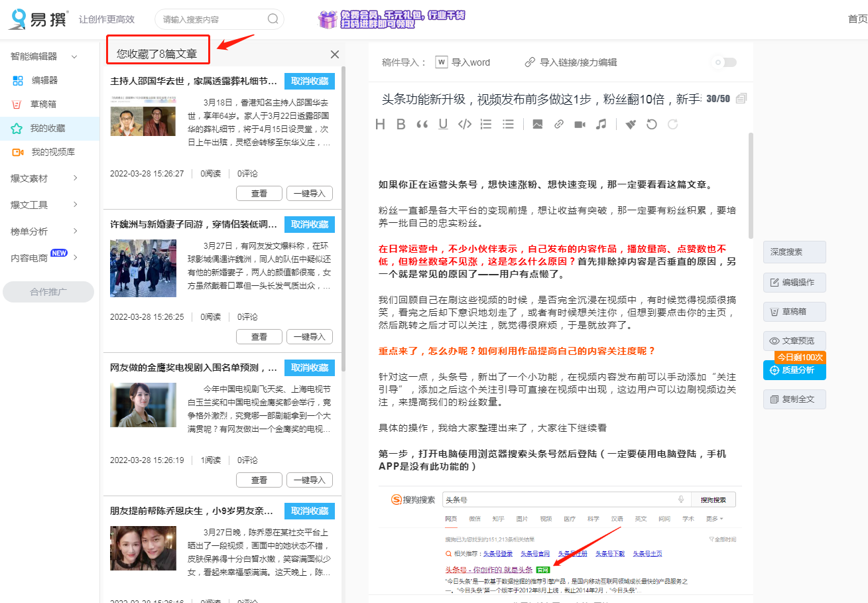The image size is (868, 603).
Task: Insert an image into the article
Action: pyautogui.click(x=538, y=124)
